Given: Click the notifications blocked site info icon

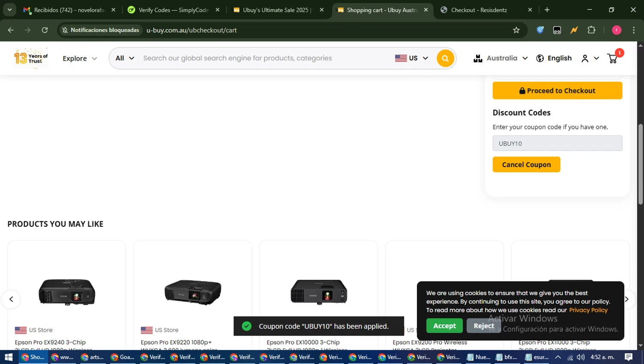Looking at the screenshot, I should [65, 30].
